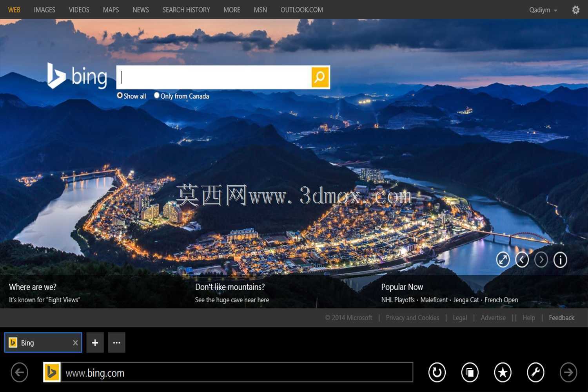Open tab tools ellipsis button
The width and height of the screenshot is (588, 392).
click(x=116, y=343)
